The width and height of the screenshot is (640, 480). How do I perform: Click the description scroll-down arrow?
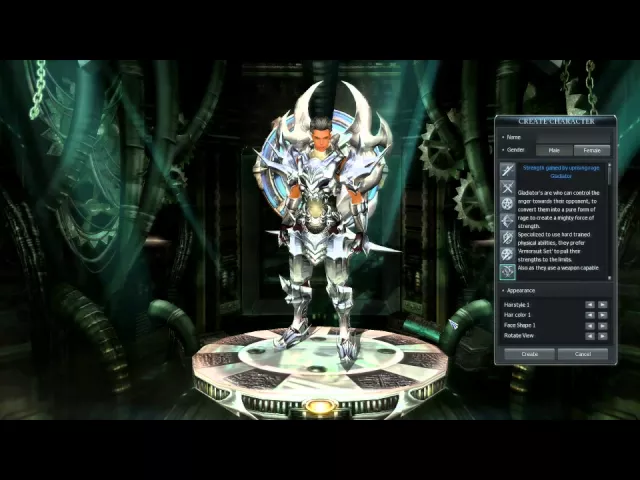coord(610,278)
